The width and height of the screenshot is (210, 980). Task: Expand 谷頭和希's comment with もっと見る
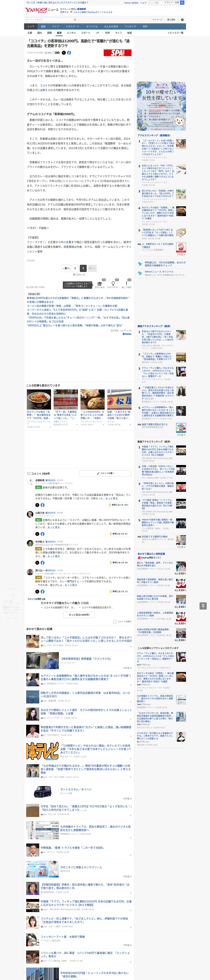click(112, 498)
